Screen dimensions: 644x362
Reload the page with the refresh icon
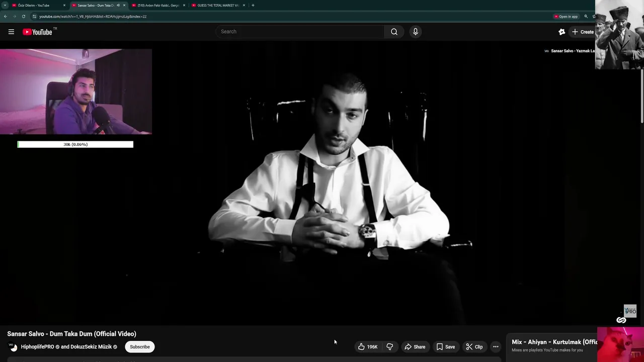coord(23,17)
